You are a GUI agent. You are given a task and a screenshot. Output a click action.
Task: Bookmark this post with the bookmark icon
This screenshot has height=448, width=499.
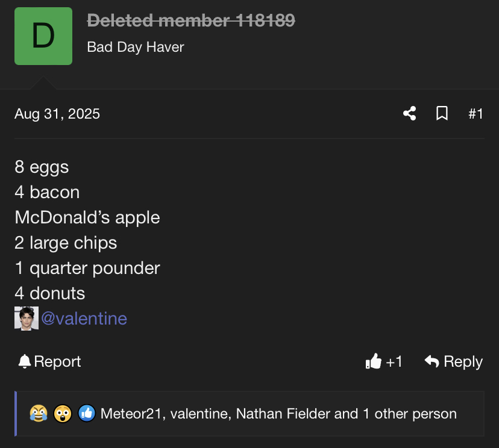(x=442, y=114)
